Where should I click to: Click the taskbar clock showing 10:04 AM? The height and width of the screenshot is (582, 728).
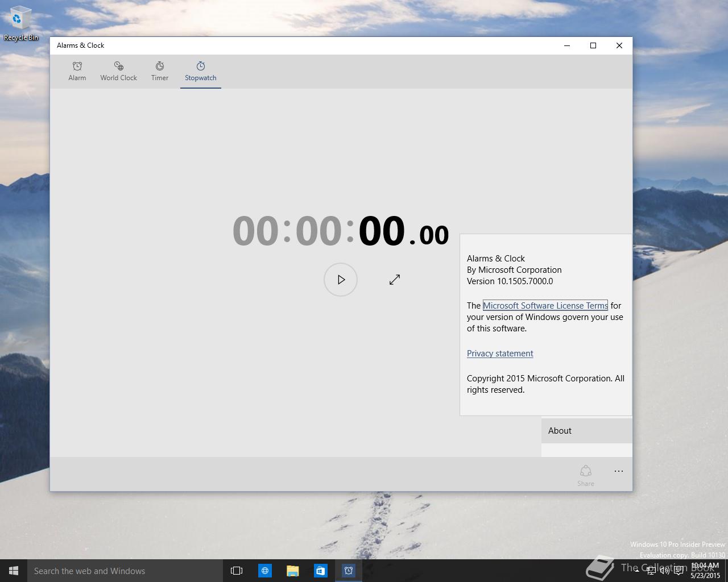click(x=705, y=571)
